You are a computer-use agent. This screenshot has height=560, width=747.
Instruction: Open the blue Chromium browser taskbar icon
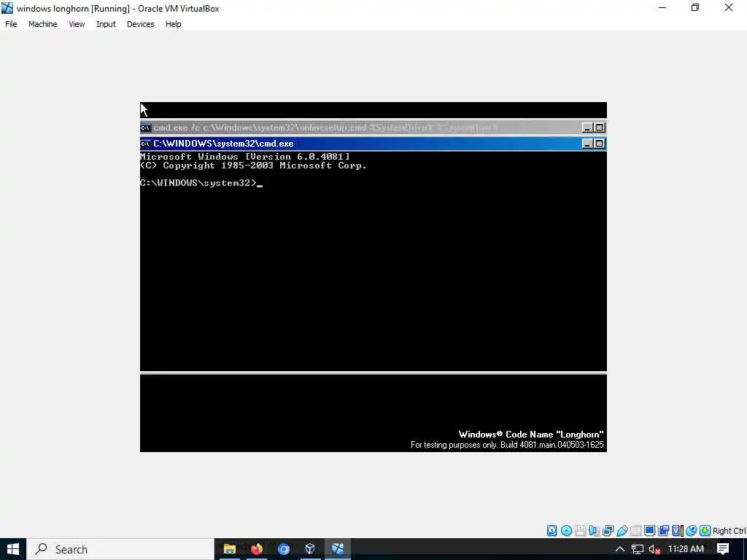coord(284,549)
